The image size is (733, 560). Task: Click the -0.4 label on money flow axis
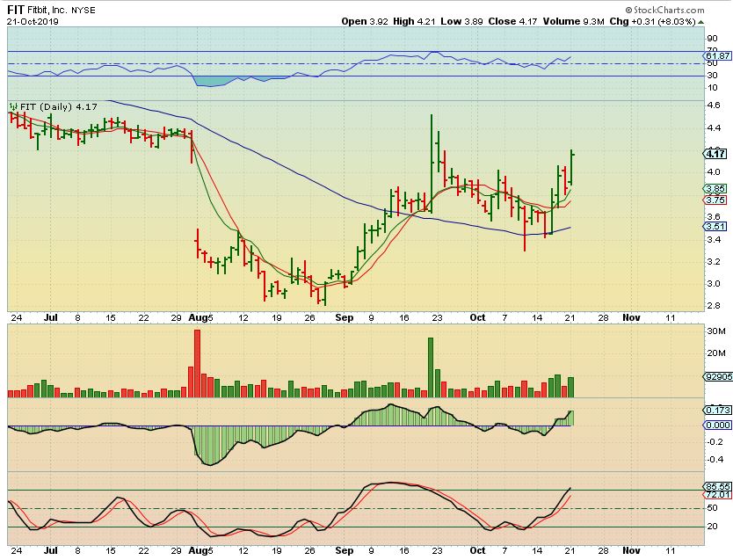[x=714, y=460]
